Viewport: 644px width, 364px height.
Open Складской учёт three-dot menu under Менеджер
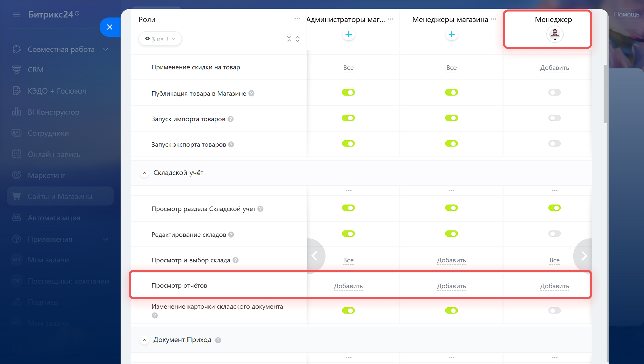point(555,190)
